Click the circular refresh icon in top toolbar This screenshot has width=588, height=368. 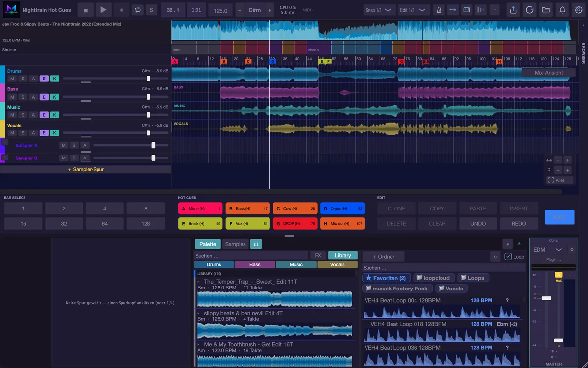click(529, 10)
